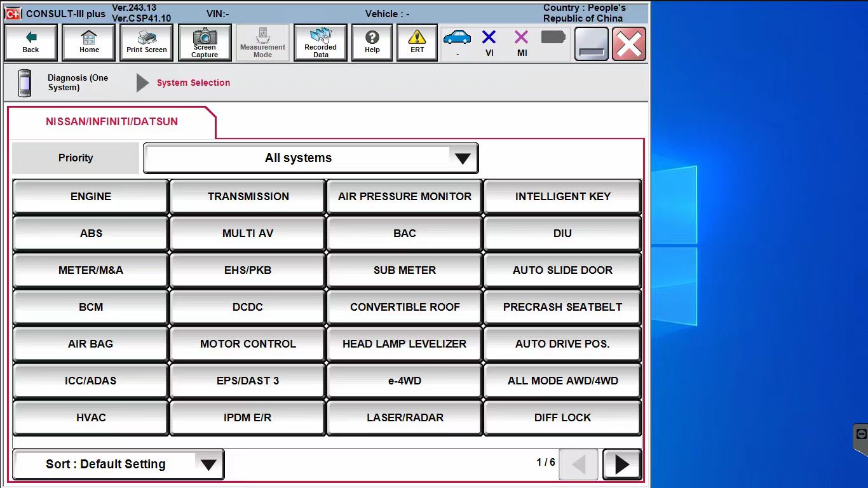The height and width of the screenshot is (488, 868).
Task: Expand the Sort: Default Setting dropdown
Action: tap(118, 464)
